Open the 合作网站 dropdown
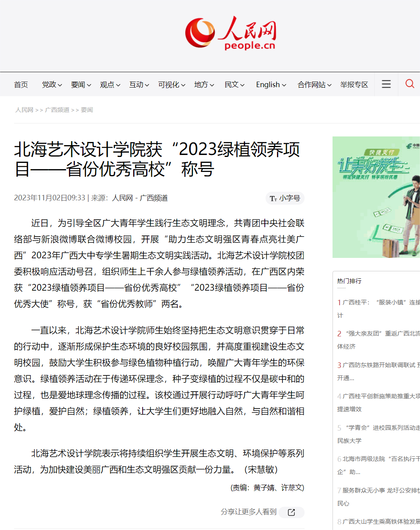 pos(314,85)
